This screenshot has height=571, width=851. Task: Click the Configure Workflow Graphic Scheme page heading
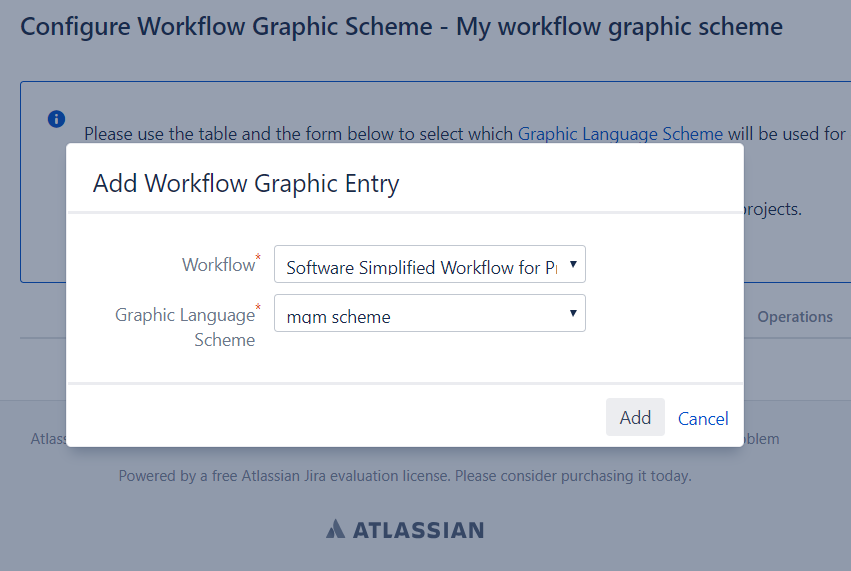tap(401, 26)
